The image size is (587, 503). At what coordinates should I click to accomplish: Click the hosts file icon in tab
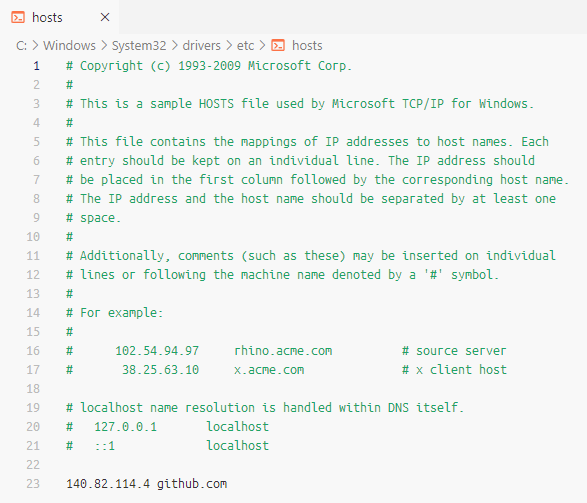pyautogui.click(x=18, y=17)
